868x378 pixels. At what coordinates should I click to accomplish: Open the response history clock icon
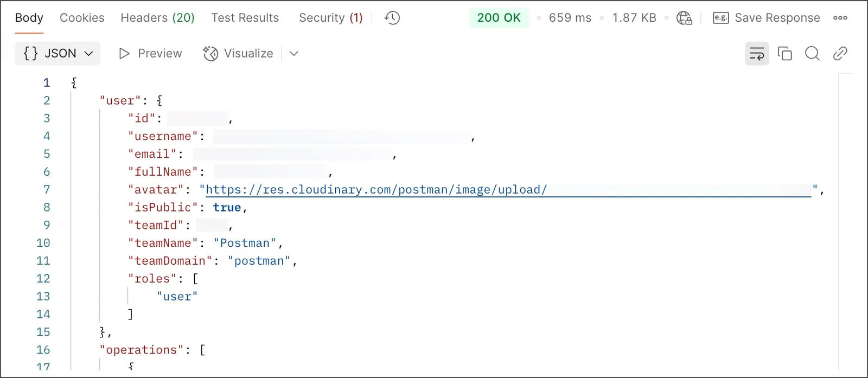coord(392,18)
